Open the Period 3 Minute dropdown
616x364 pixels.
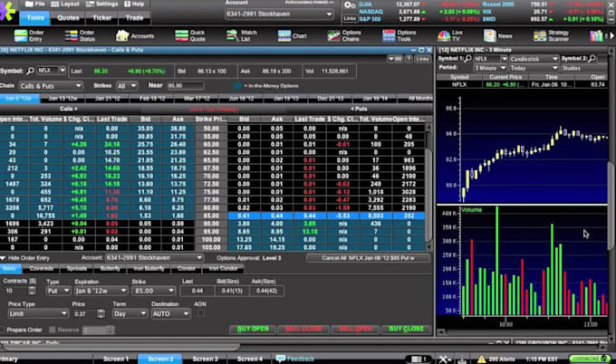pos(490,68)
